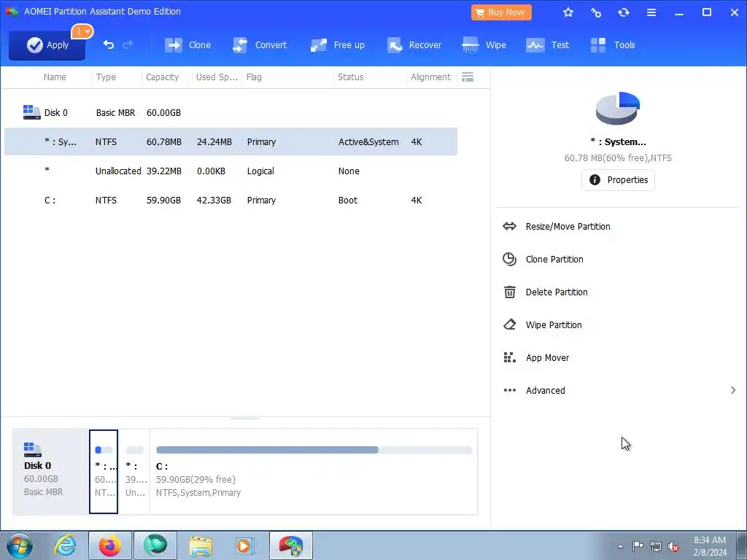Sort by the Name column header

(55, 77)
